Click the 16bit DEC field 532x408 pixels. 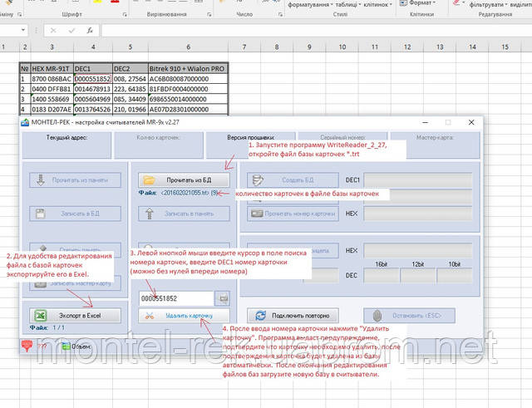(x=382, y=275)
